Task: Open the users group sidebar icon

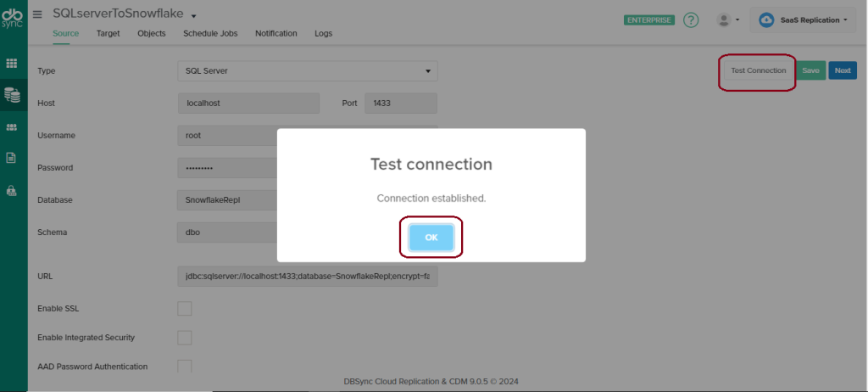Action: click(12, 127)
